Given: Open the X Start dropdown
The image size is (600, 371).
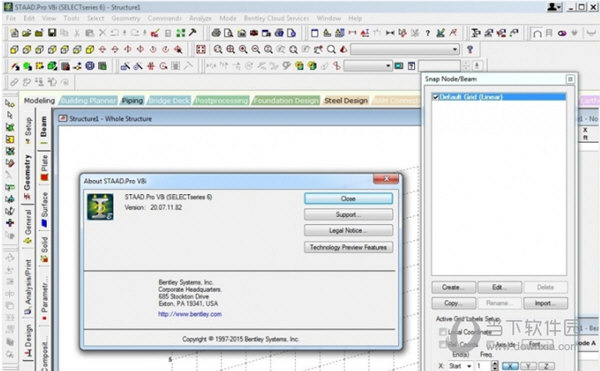Looking at the screenshot, I should point(460,366).
